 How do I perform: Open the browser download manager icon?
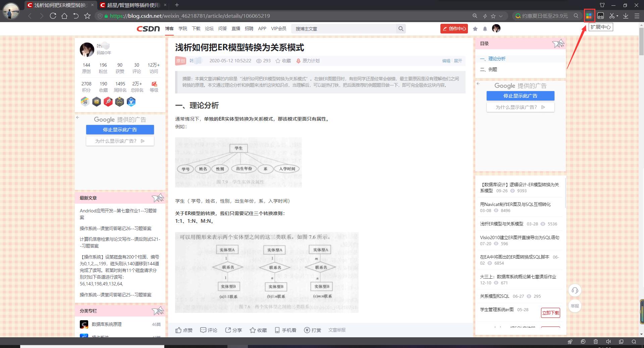pyautogui.click(x=626, y=16)
